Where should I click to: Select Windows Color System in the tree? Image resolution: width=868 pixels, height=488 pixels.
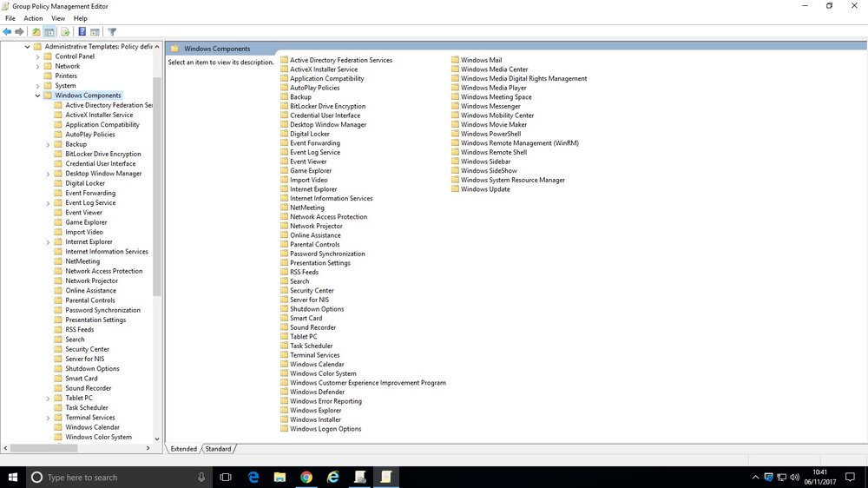tap(99, 437)
